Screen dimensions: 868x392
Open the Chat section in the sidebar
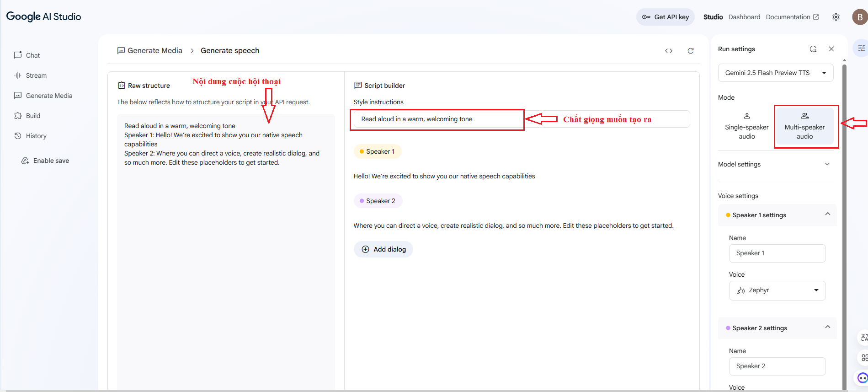click(x=27, y=55)
